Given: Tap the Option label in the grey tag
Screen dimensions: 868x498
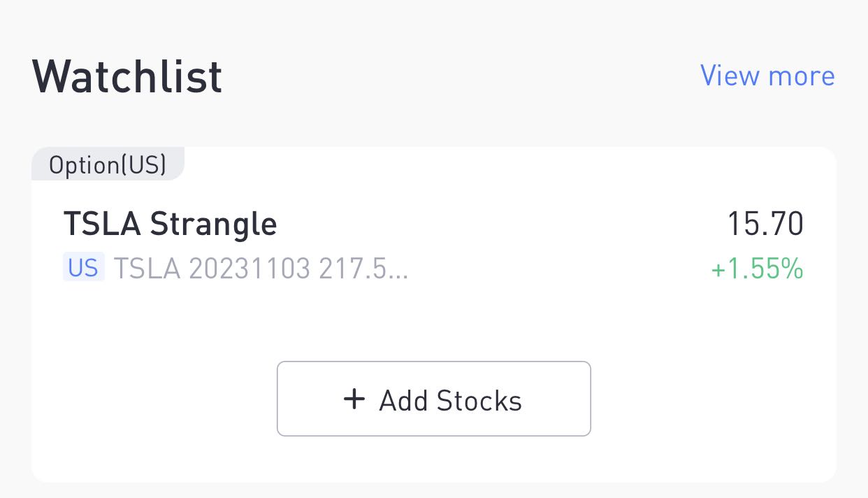Looking at the screenshot, I should click(x=84, y=165).
